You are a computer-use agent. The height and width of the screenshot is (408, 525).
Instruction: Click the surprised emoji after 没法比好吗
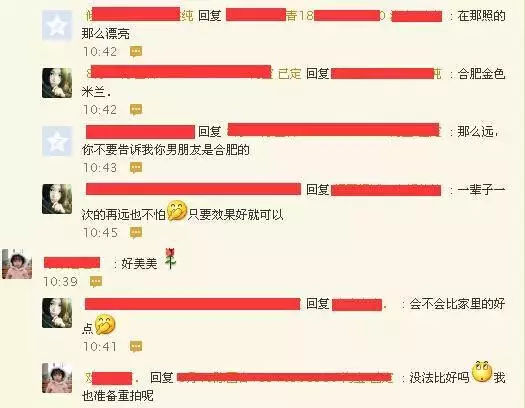482,372
